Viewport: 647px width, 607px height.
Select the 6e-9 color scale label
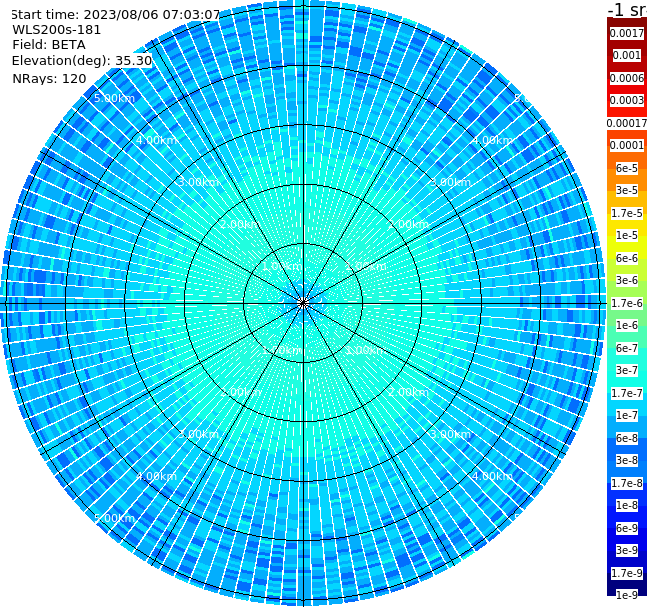[627, 528]
